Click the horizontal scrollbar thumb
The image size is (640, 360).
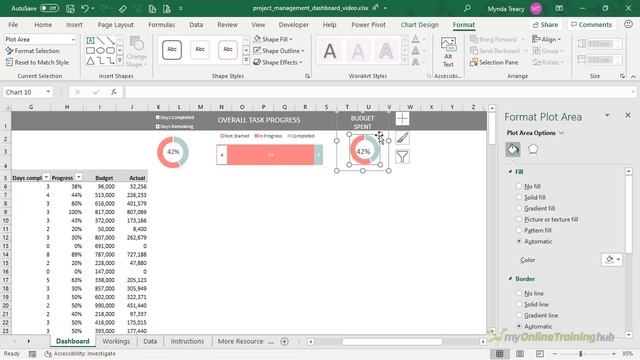point(392,341)
